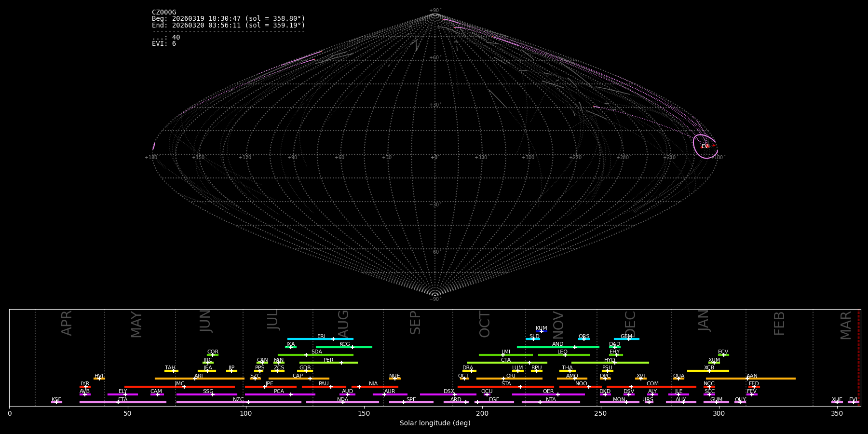Select the Beg: 20260319 18:30:47 line

229,19
